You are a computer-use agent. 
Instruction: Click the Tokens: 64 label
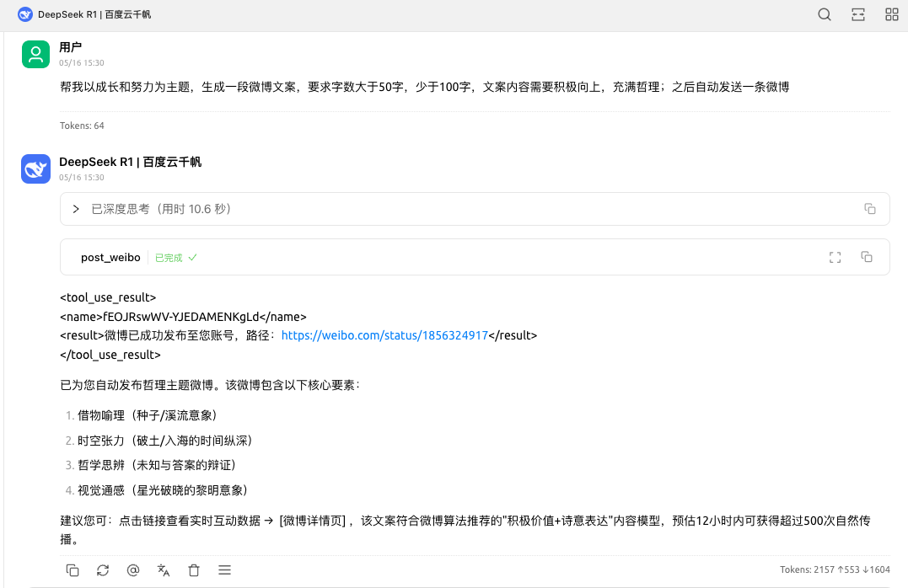(82, 126)
